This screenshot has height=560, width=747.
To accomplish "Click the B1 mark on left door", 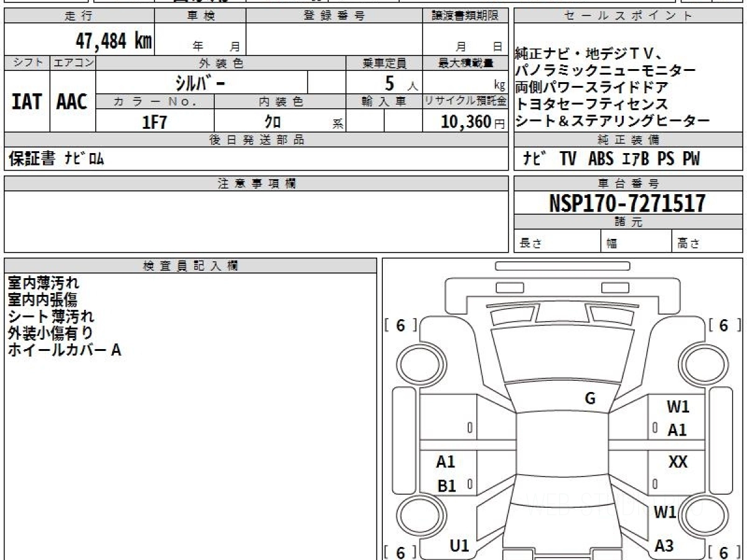I will tap(447, 486).
